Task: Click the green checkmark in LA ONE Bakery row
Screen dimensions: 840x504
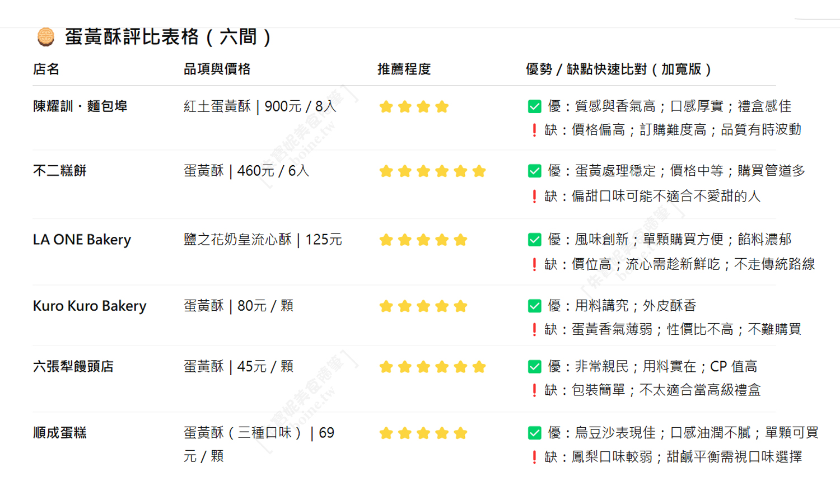Action: [534, 240]
